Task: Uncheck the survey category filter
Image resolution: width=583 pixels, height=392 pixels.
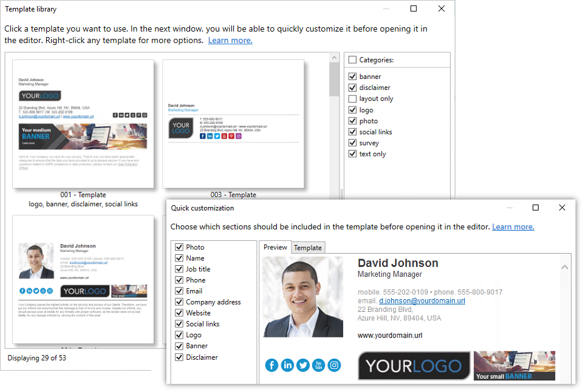Action: pyautogui.click(x=352, y=143)
